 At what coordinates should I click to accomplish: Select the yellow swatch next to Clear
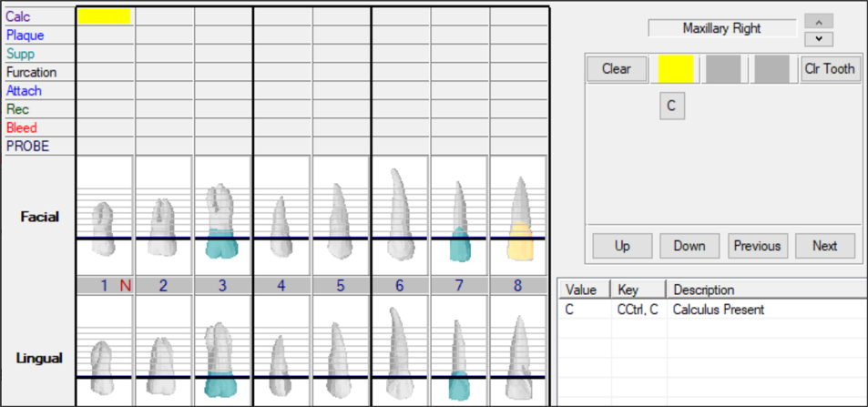click(676, 68)
